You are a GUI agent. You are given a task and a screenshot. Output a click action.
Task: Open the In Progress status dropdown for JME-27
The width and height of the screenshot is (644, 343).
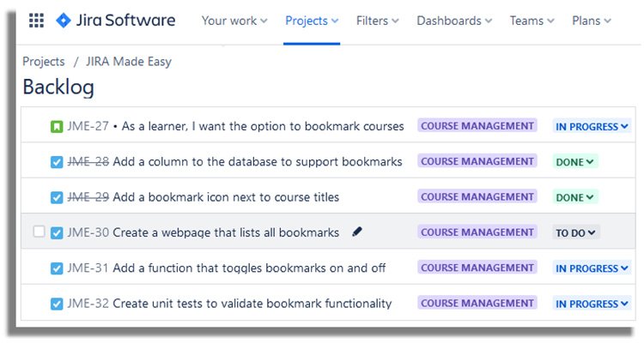click(x=592, y=126)
